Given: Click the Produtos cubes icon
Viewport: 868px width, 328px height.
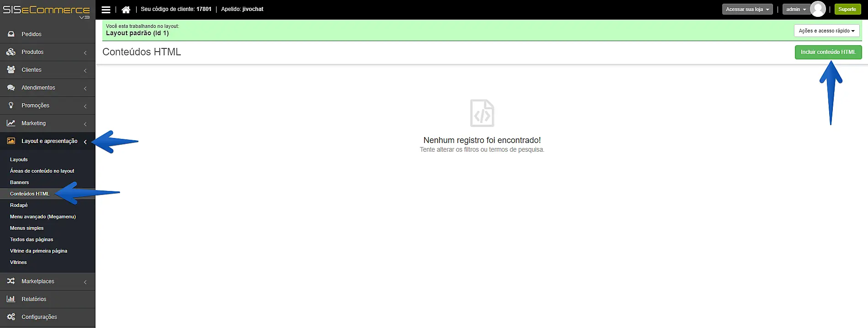Looking at the screenshot, I should [11, 52].
